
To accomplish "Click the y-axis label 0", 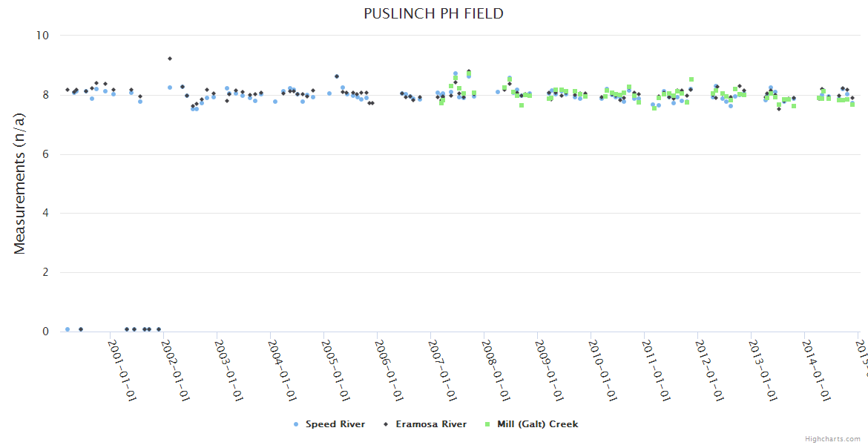I will pyautogui.click(x=45, y=332).
